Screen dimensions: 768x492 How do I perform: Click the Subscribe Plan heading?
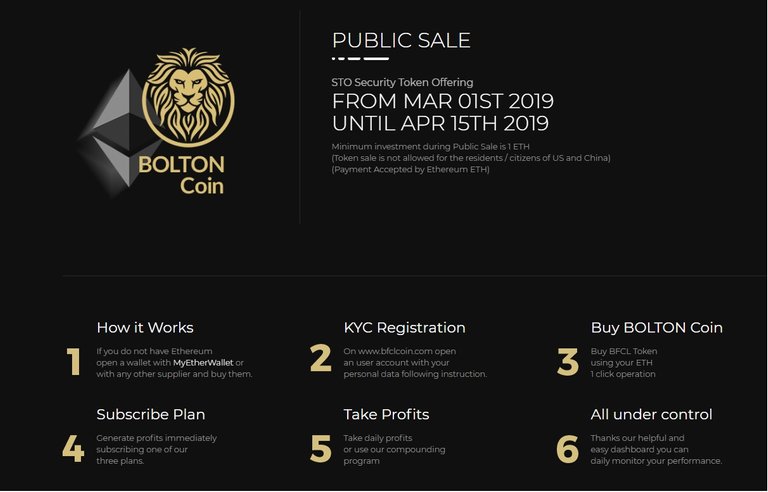(x=151, y=414)
